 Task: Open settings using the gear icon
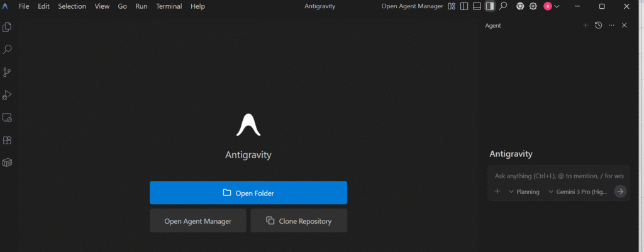click(533, 6)
